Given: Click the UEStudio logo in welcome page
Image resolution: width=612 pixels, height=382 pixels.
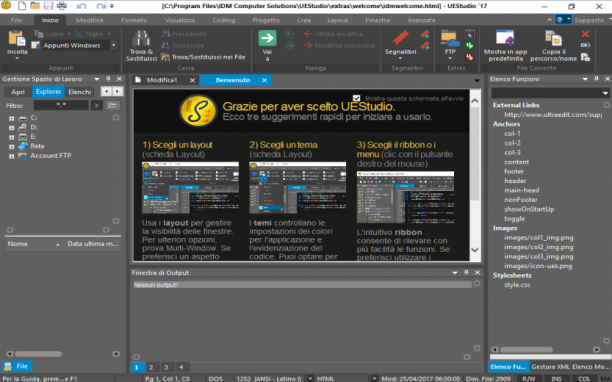Looking at the screenshot, I should pyautogui.click(x=198, y=111).
